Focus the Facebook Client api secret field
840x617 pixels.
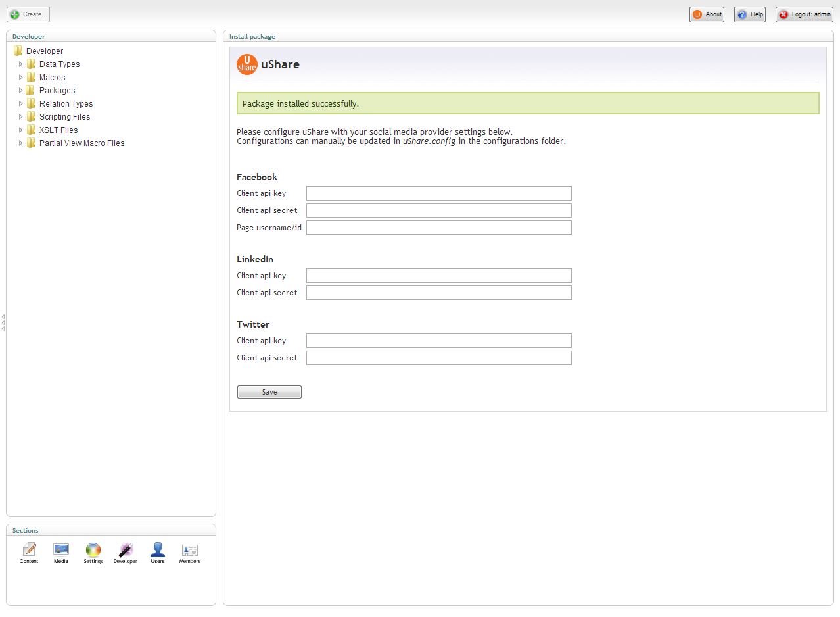(439, 210)
